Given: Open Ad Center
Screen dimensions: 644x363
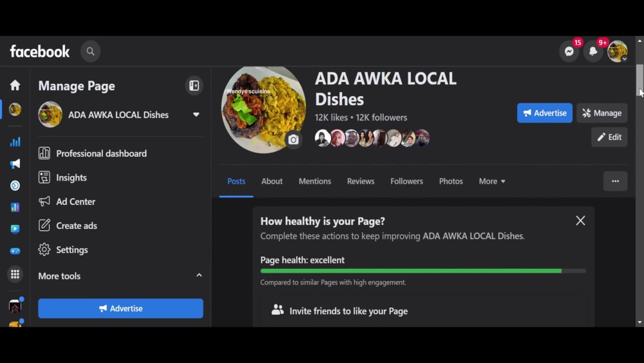Looking at the screenshot, I should (x=120, y=201).
